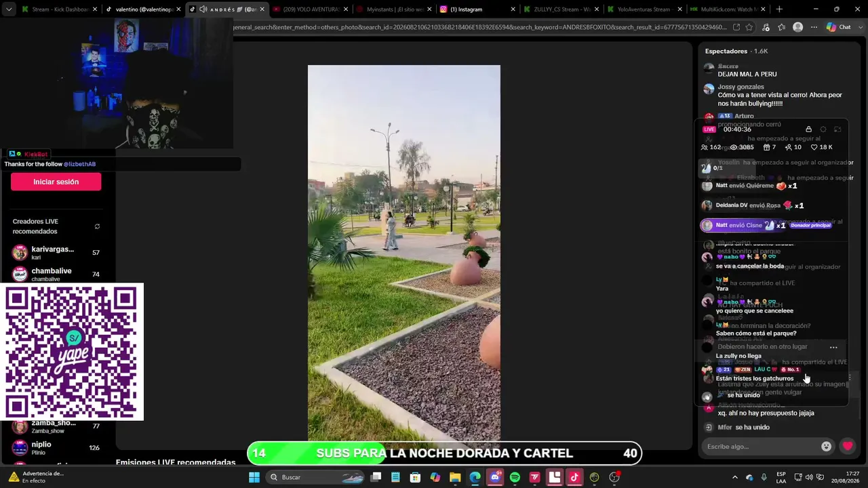
Task: Click the Windows taskbar Buscar search box
Action: coord(315,477)
